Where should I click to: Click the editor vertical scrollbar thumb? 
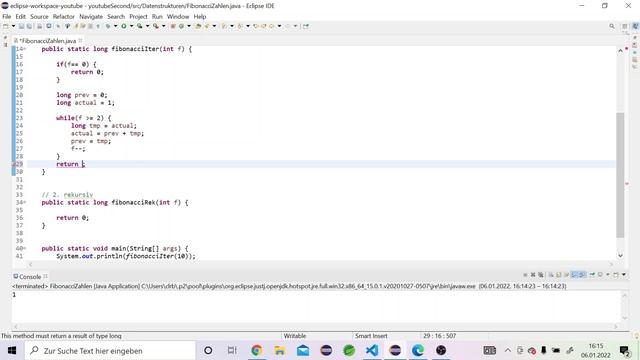pos(620,175)
